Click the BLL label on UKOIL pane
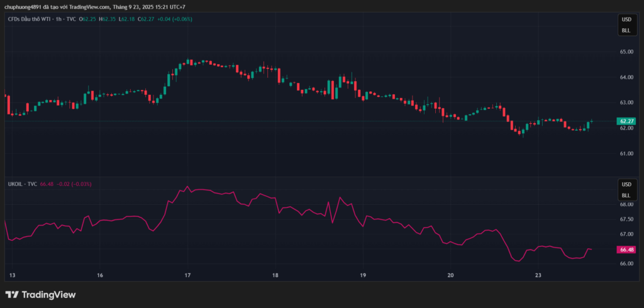Viewport: 644px width, 308px height. [x=626, y=195]
